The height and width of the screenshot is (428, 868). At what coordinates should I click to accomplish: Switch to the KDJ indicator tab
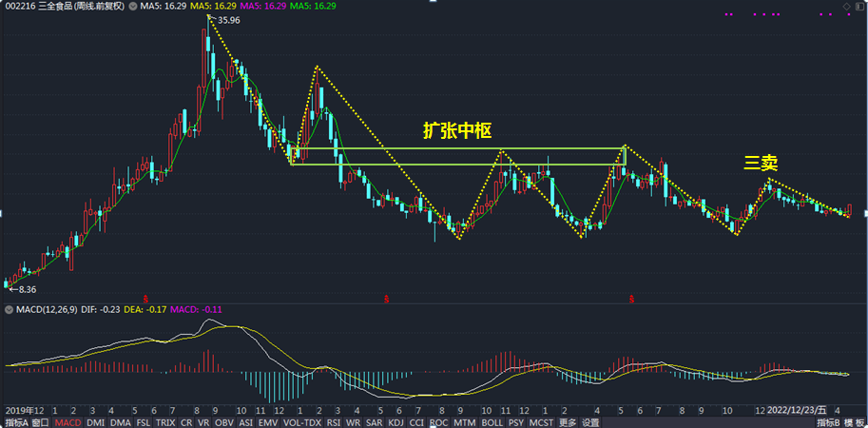395,422
